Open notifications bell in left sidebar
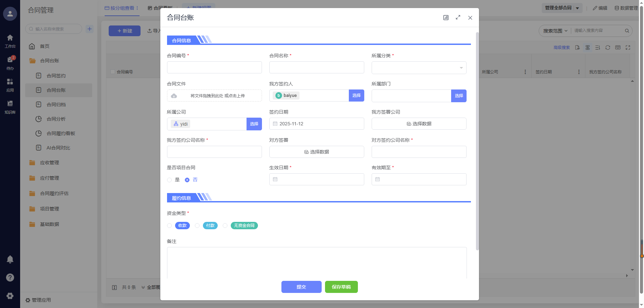The height and width of the screenshot is (308, 644). pos(10,259)
